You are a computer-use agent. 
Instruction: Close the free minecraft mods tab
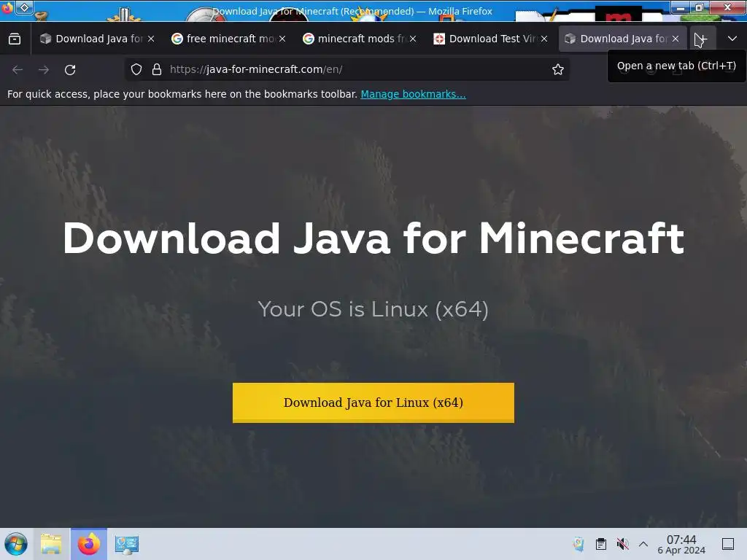coord(282,39)
